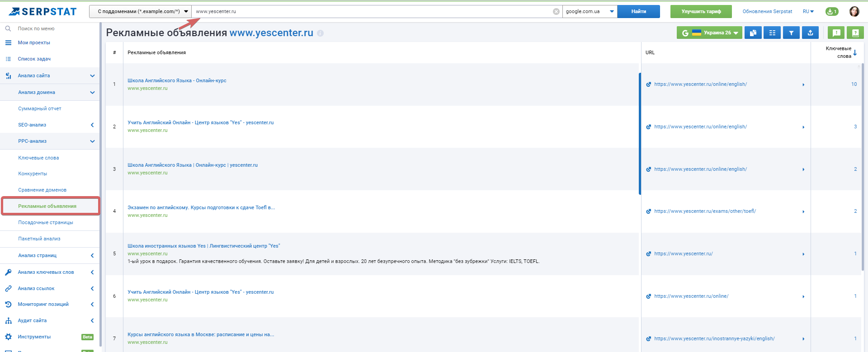Screen dimensions: 868x352
Task: Open ad Курсы английского языка в Москве
Action: 201,334
